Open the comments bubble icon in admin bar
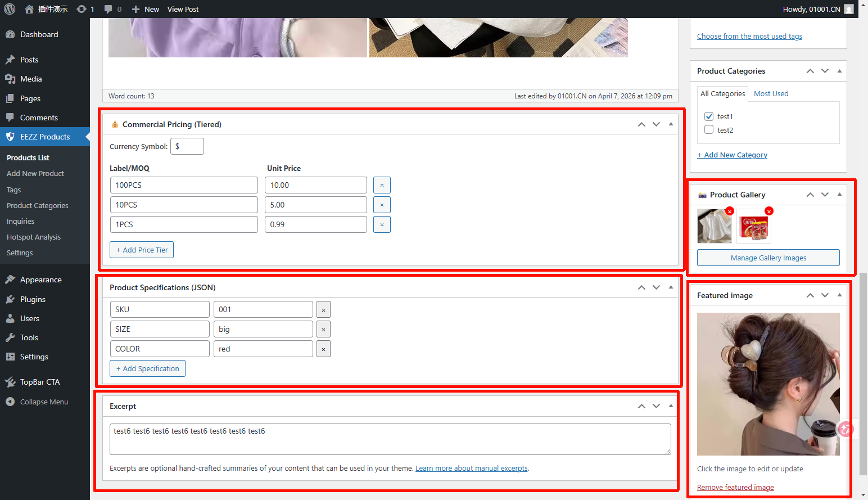868x500 pixels. 108,9
